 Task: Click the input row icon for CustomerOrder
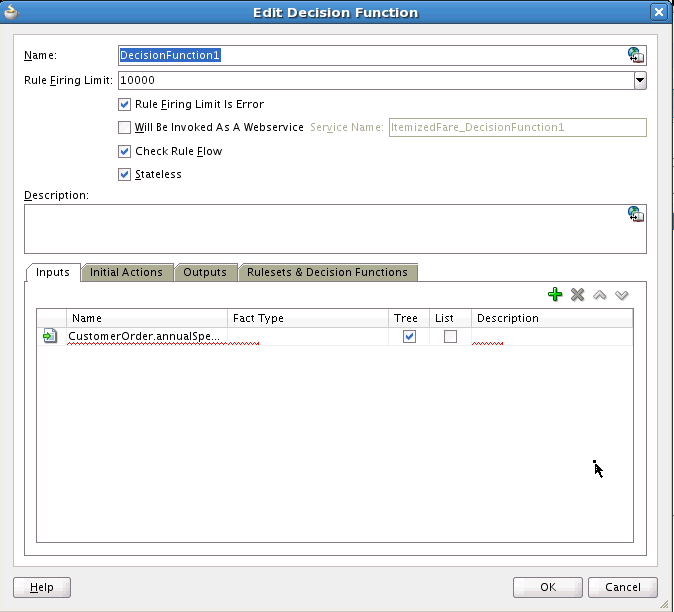coord(50,337)
